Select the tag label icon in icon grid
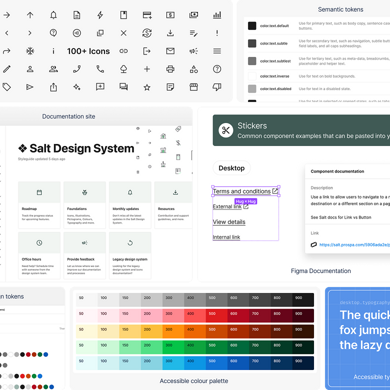 [x=7, y=87]
